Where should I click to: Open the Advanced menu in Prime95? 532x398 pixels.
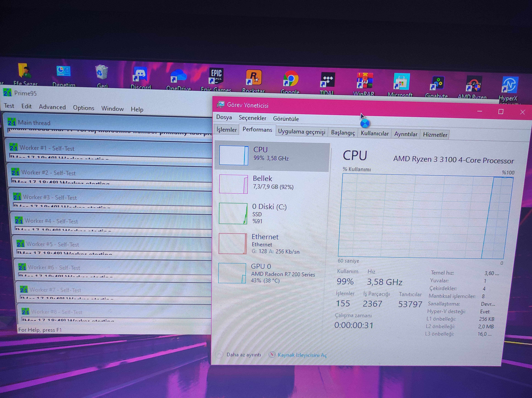[x=52, y=107]
